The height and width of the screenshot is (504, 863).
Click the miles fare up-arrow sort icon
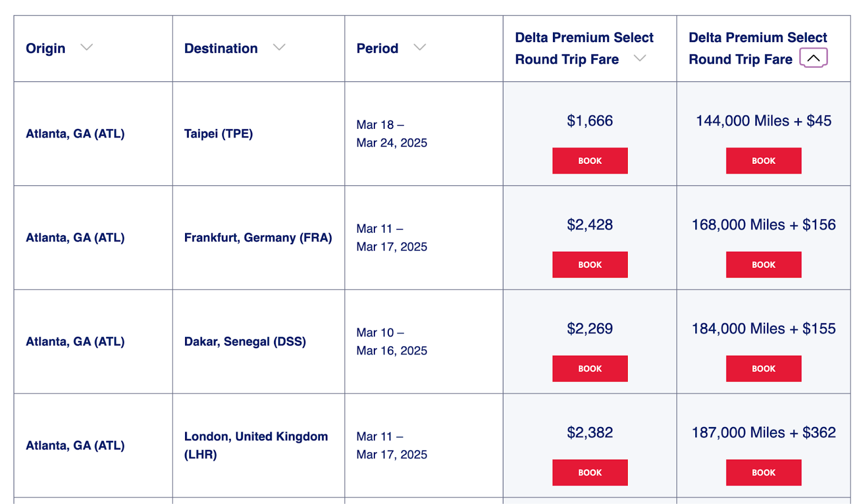(813, 58)
